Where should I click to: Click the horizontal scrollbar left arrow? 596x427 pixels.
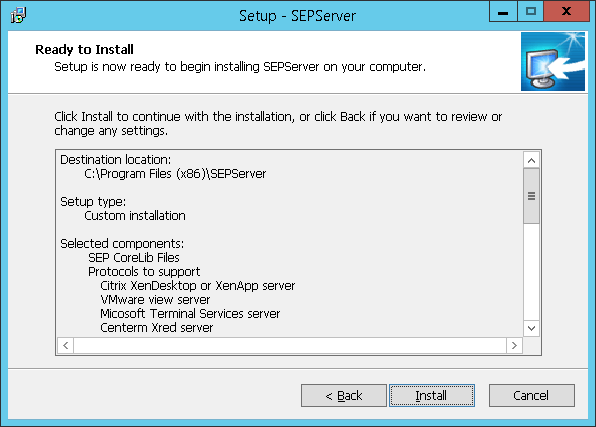(x=66, y=345)
